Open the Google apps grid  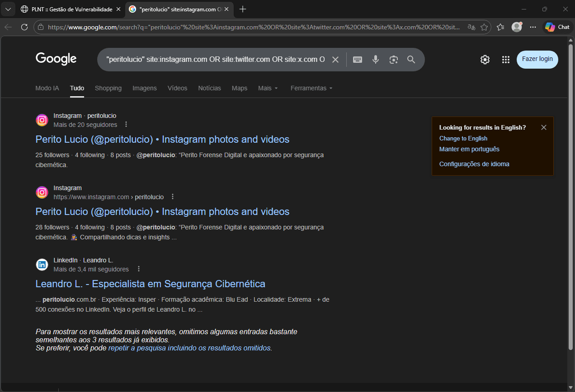505,59
